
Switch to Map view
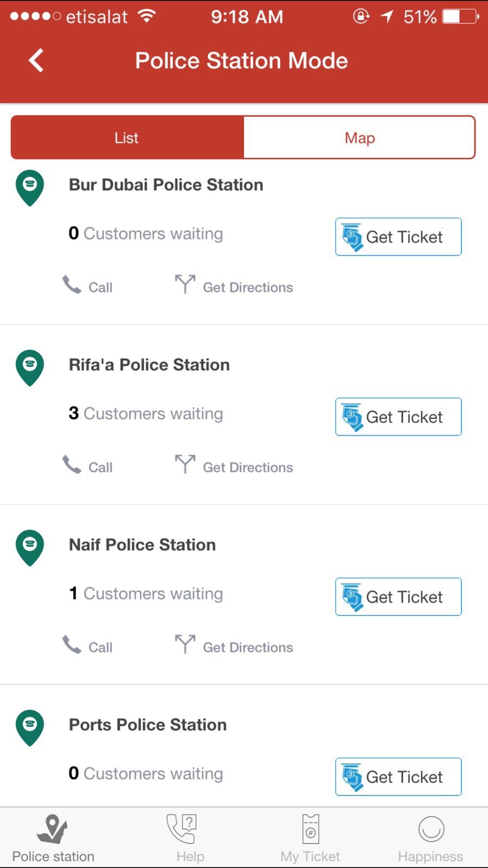[x=359, y=137]
